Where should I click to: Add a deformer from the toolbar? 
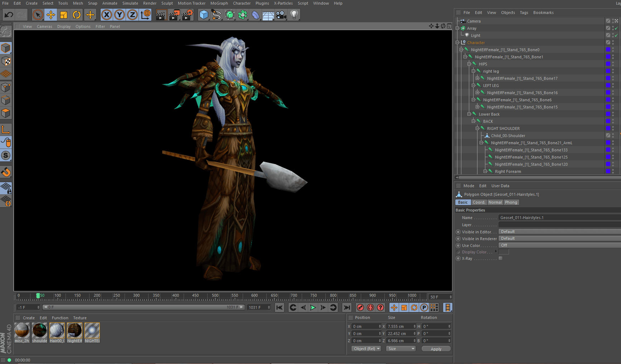click(256, 15)
